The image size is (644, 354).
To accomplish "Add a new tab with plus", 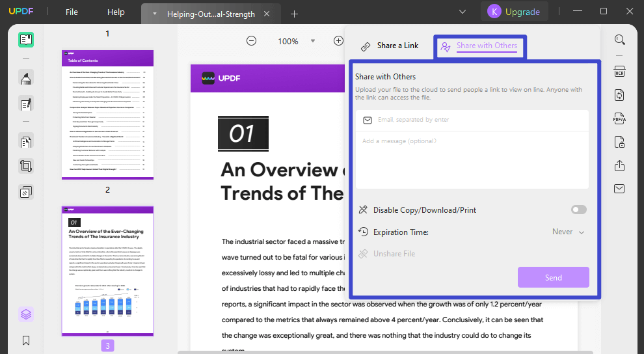I will (294, 14).
